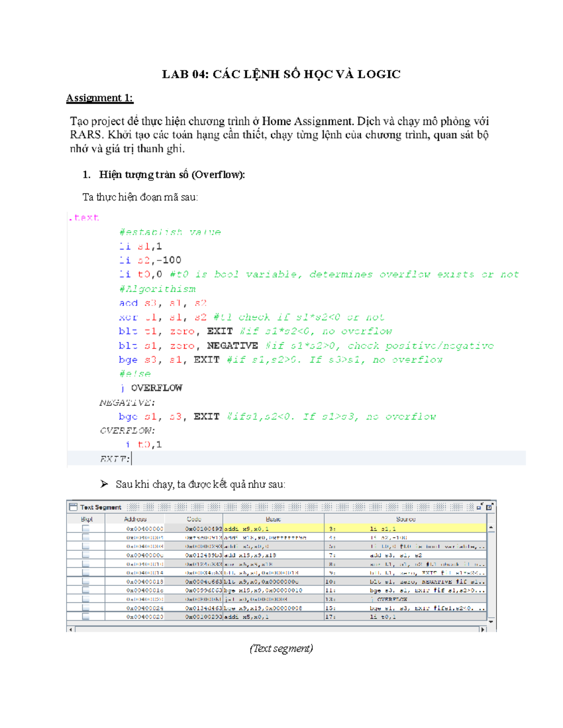Toggle breakpoint checkbox for address 0x0040001c
Screen dimensions: 563x728
point(85,590)
